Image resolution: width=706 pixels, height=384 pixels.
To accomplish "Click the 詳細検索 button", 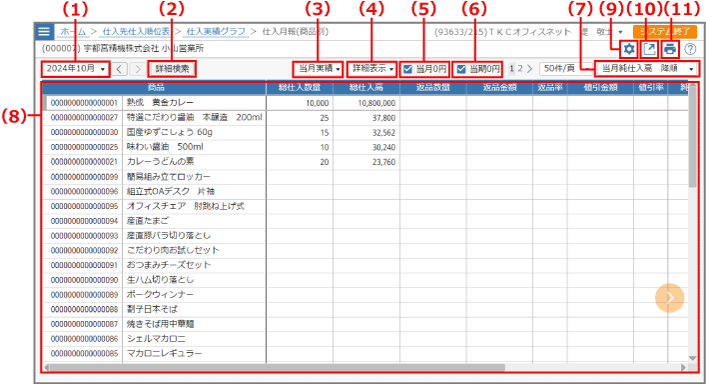I will (172, 69).
